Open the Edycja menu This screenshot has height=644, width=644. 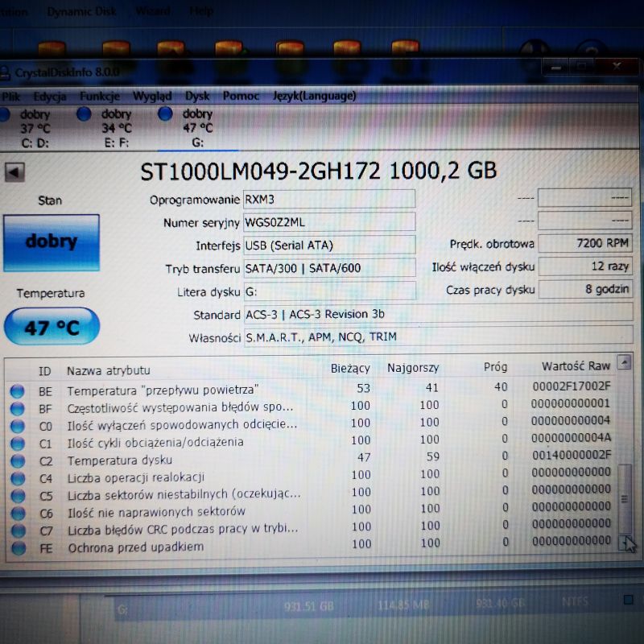pos(50,97)
